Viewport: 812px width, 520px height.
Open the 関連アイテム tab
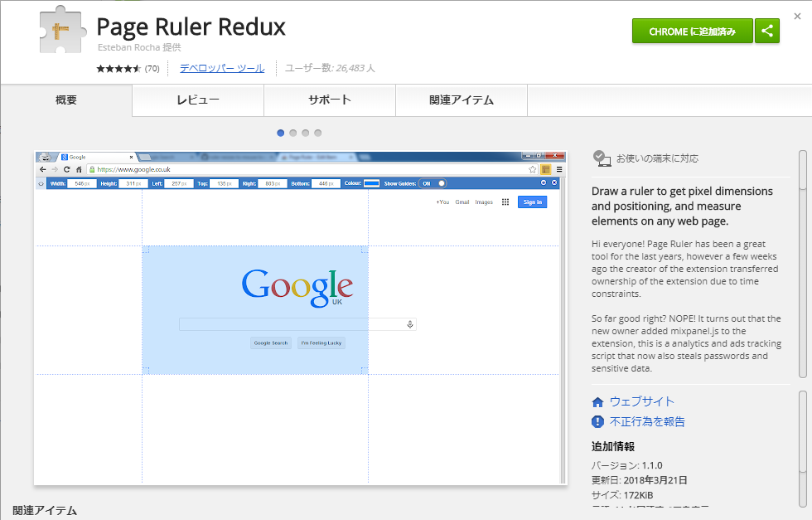pyautogui.click(x=462, y=100)
